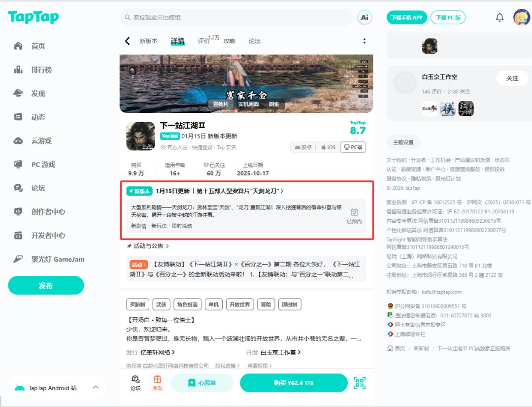Click the 云游戏 cloud gaming icon

[18, 140]
